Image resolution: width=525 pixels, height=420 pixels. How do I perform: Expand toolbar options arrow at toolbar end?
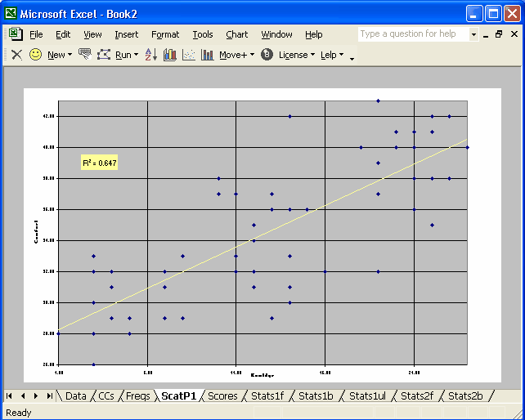pyautogui.click(x=352, y=57)
